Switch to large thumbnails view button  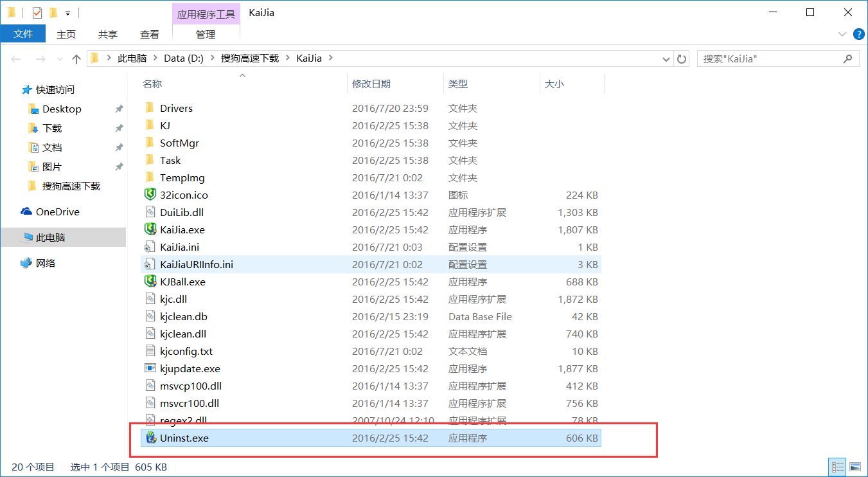coord(855,467)
